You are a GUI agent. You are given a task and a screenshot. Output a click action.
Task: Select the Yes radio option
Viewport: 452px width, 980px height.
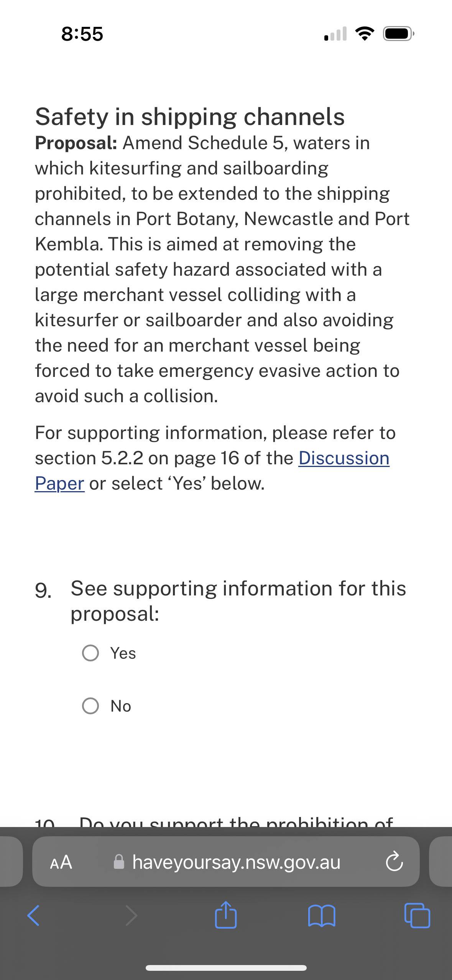tap(90, 653)
